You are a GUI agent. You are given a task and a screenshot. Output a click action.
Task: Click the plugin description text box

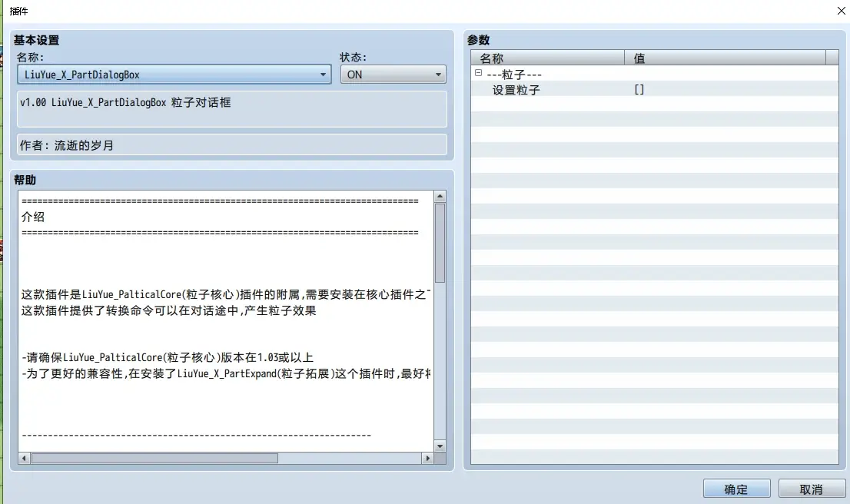[232, 109]
